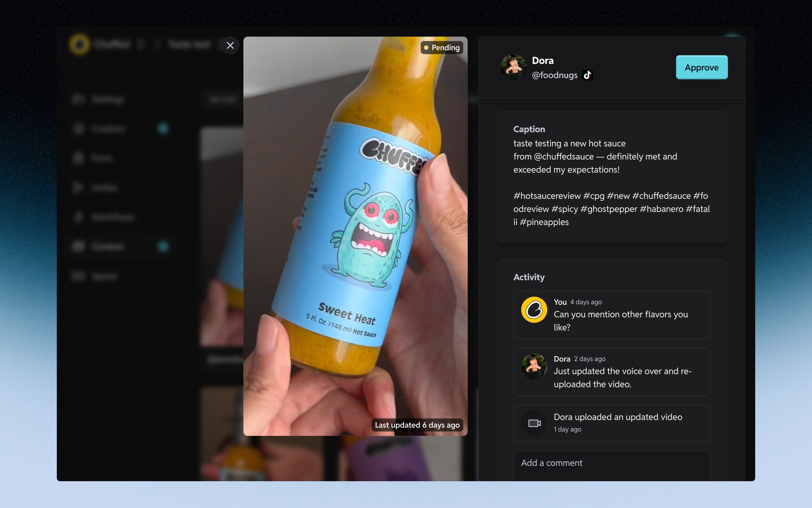Select the caption text about @chuffedsauce
812x508 pixels.
coord(595,157)
